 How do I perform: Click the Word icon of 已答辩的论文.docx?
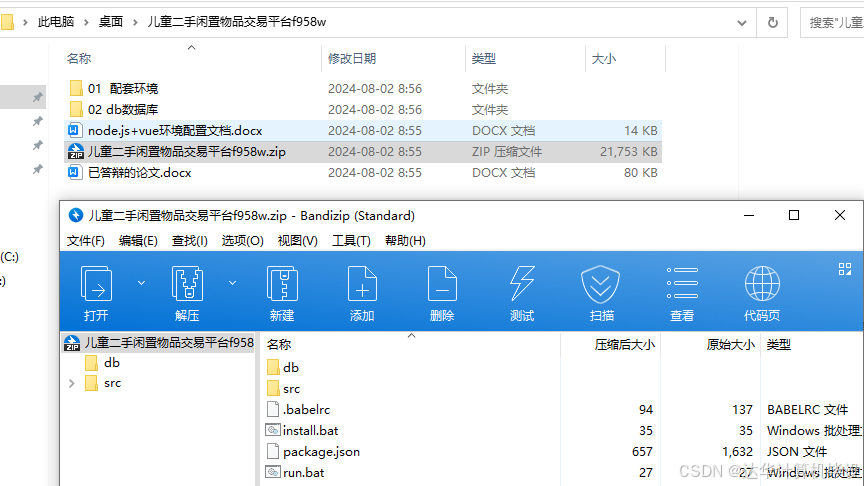(74, 172)
